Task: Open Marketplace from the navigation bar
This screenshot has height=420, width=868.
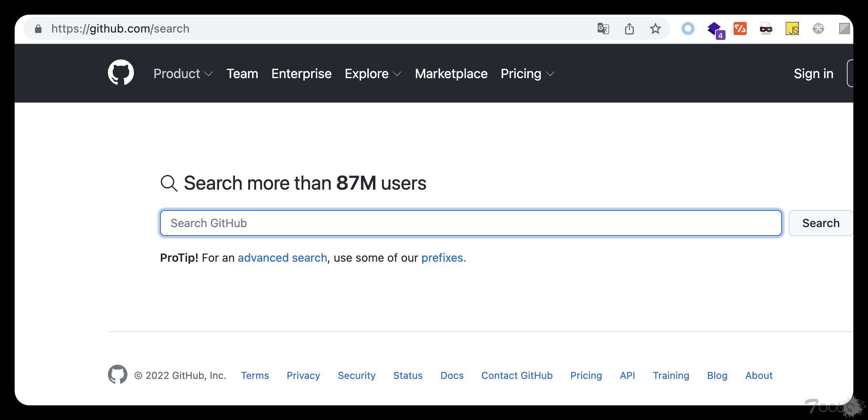Action: (x=451, y=74)
